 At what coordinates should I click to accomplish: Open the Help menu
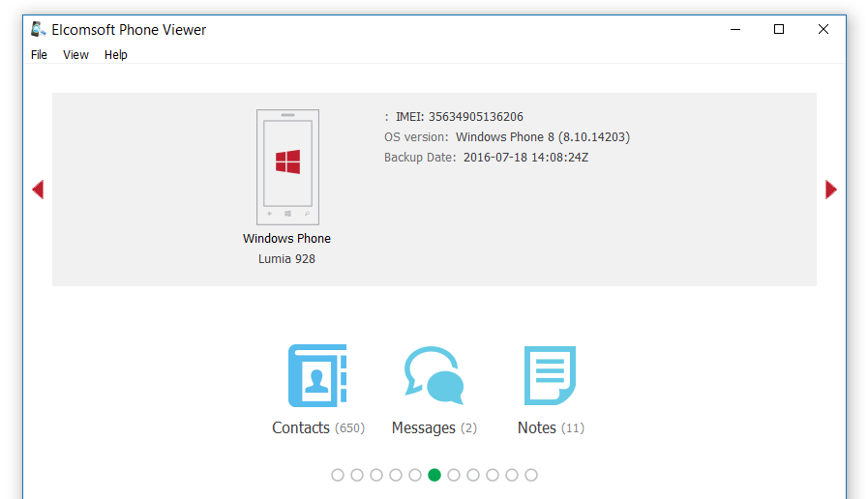tap(116, 55)
